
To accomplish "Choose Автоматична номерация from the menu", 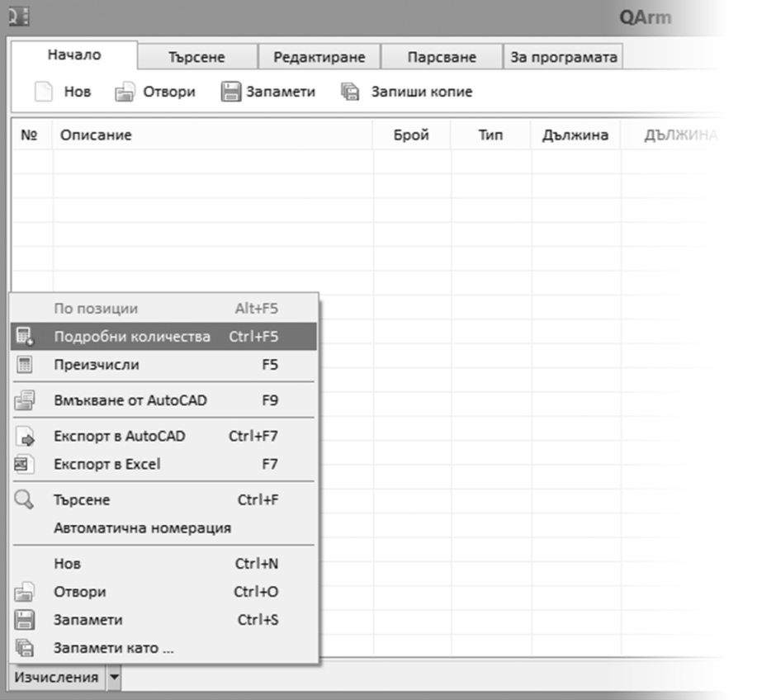I will (x=142, y=528).
